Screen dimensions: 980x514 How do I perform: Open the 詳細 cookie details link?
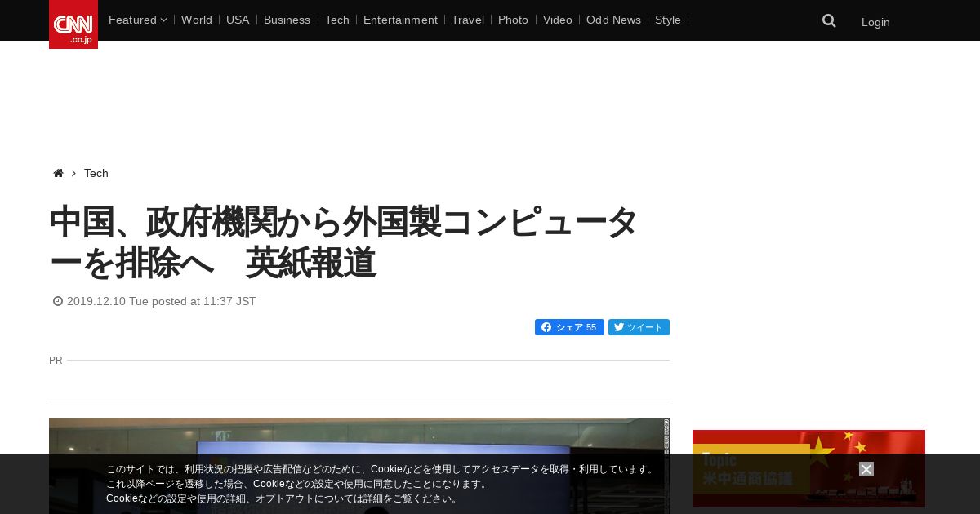[x=373, y=498]
